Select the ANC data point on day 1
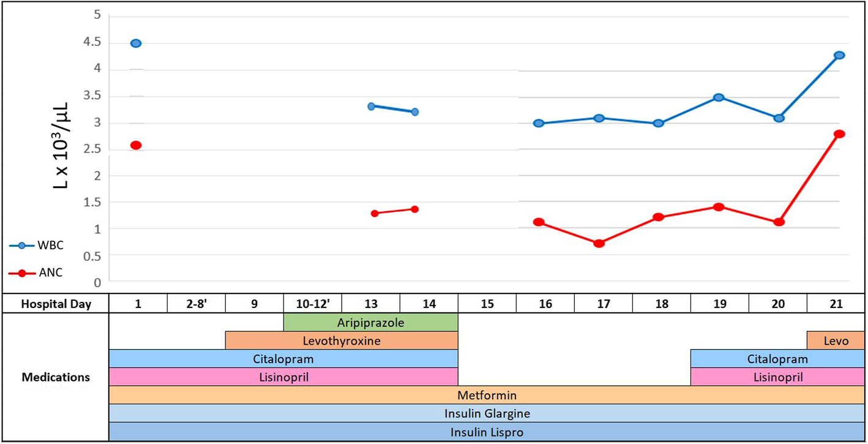 pyautogui.click(x=136, y=145)
